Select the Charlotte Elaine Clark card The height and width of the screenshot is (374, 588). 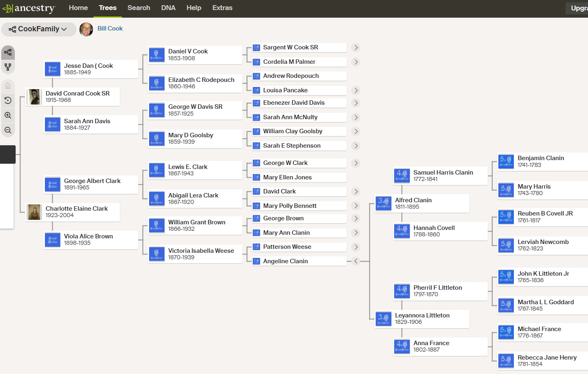pos(76,212)
